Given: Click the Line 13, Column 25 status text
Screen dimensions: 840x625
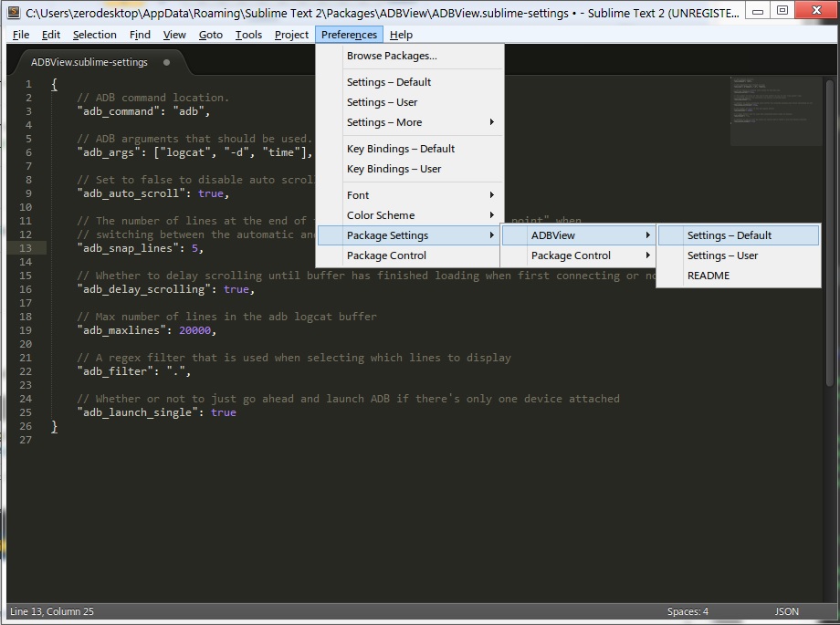Looking at the screenshot, I should 51,611.
